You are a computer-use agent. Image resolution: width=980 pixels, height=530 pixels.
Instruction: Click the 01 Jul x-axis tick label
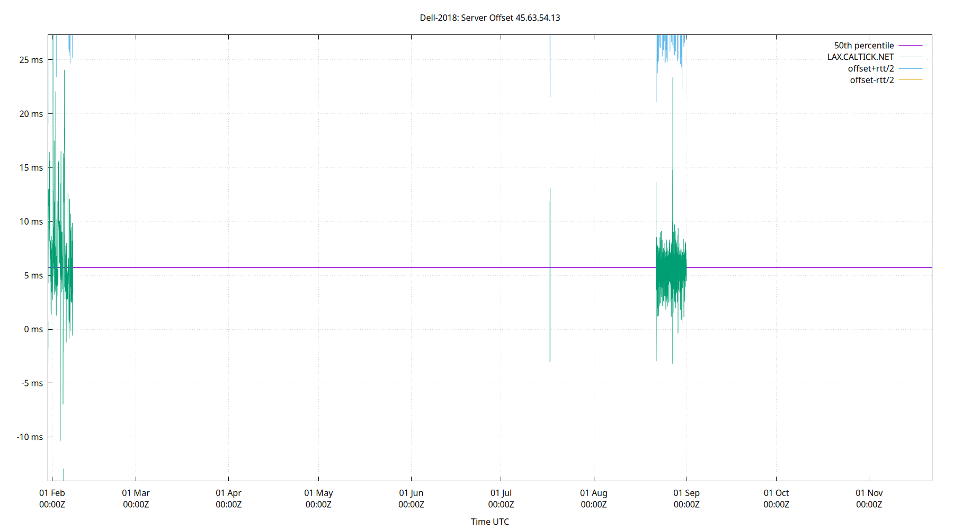[501, 498]
